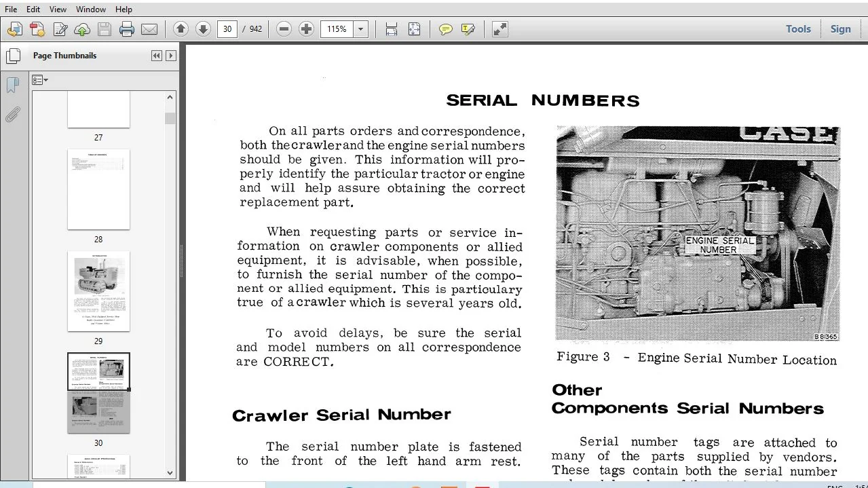This screenshot has width=868, height=488.
Task: Open the File menu
Action: coord(10,10)
